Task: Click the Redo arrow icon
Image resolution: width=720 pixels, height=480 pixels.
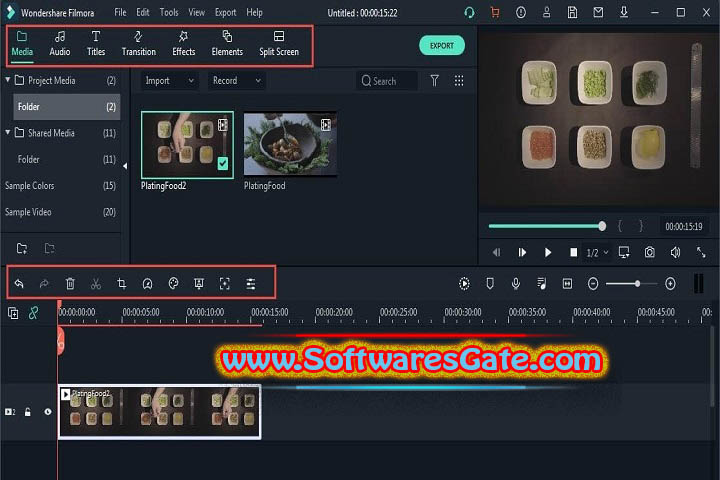Action: tap(44, 283)
